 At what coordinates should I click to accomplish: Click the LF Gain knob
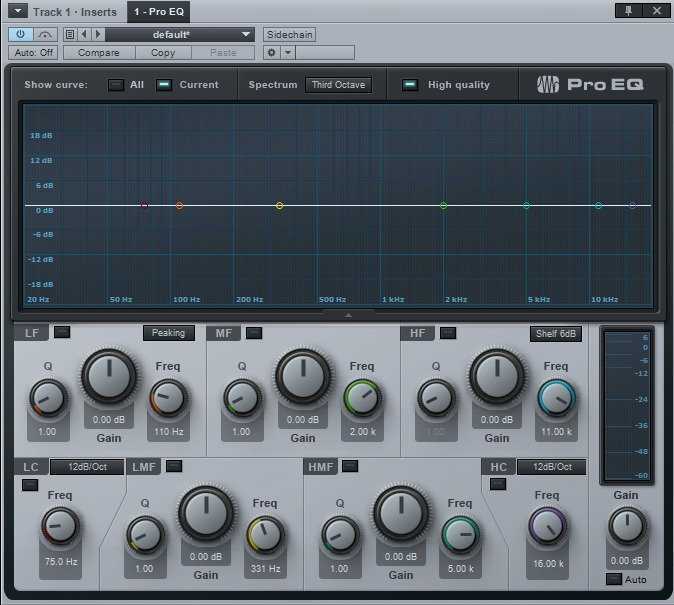pyautogui.click(x=109, y=376)
